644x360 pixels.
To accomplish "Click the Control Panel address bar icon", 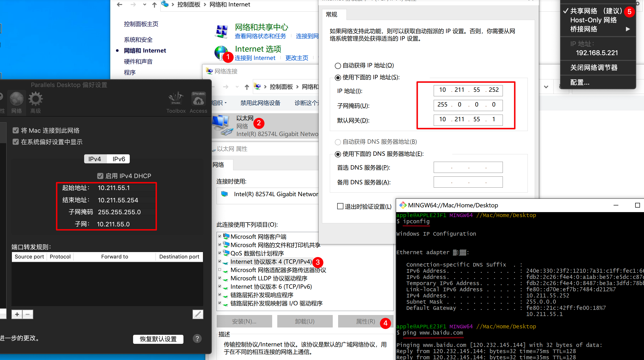I will 165,4.
